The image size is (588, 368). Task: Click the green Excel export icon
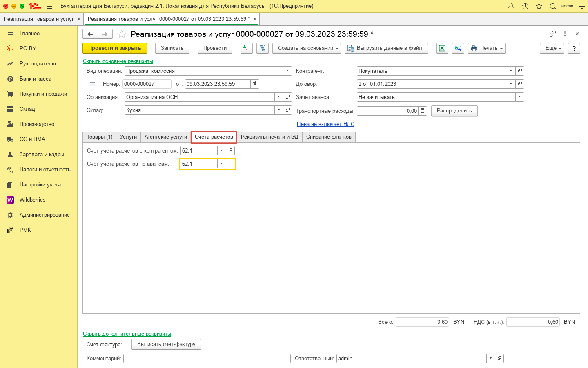click(x=442, y=48)
